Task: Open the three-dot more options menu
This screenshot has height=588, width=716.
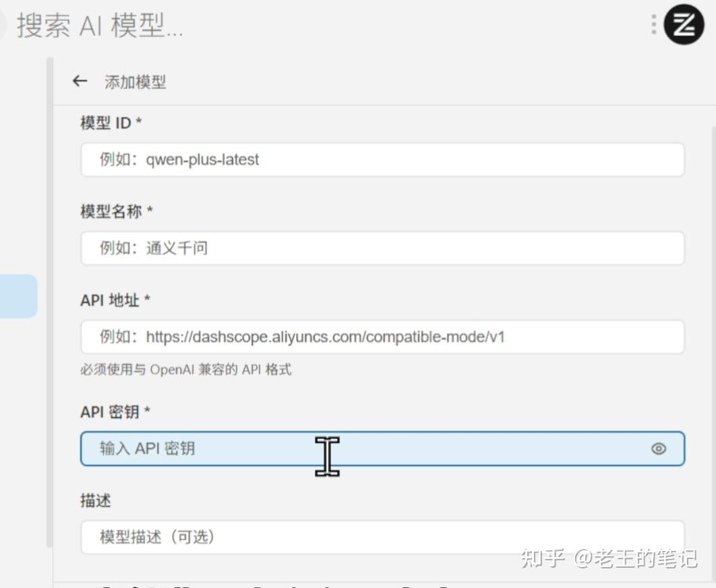Action: click(654, 24)
